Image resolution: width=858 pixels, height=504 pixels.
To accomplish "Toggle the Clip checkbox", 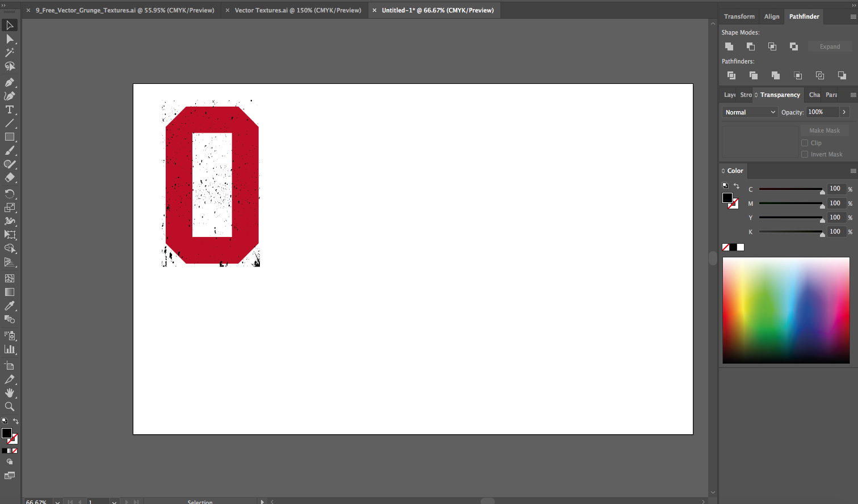I will [x=805, y=143].
